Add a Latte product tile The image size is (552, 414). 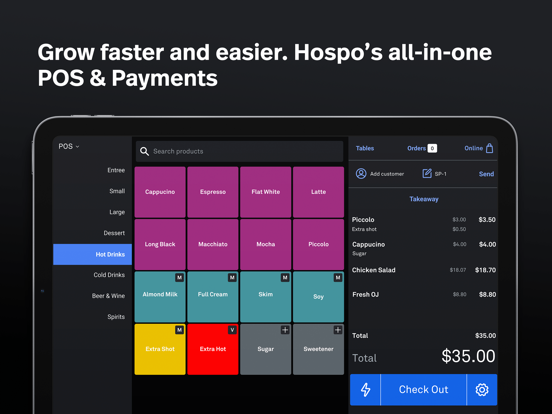[x=319, y=192]
